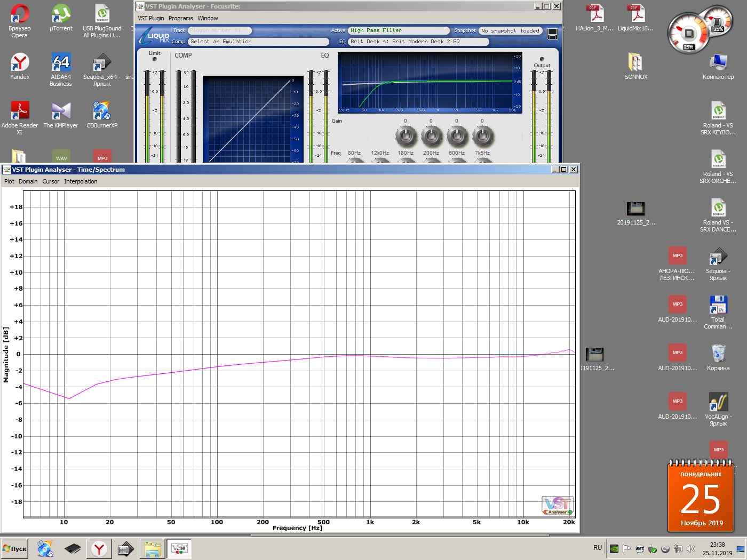This screenshot has width=747, height=560.
Task: Click the first EQ gain knob above 180Hz
Action: [x=406, y=137]
